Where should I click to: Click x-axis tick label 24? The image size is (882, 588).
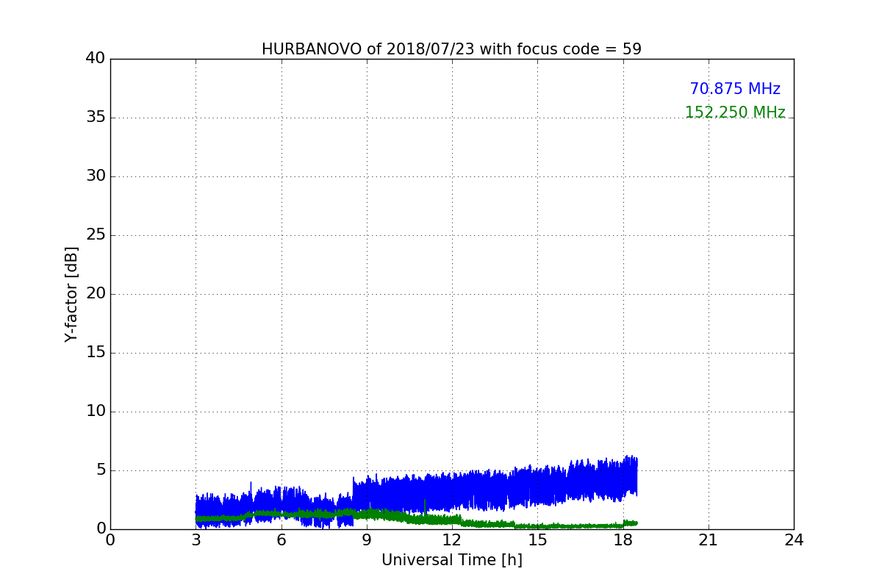point(794,540)
